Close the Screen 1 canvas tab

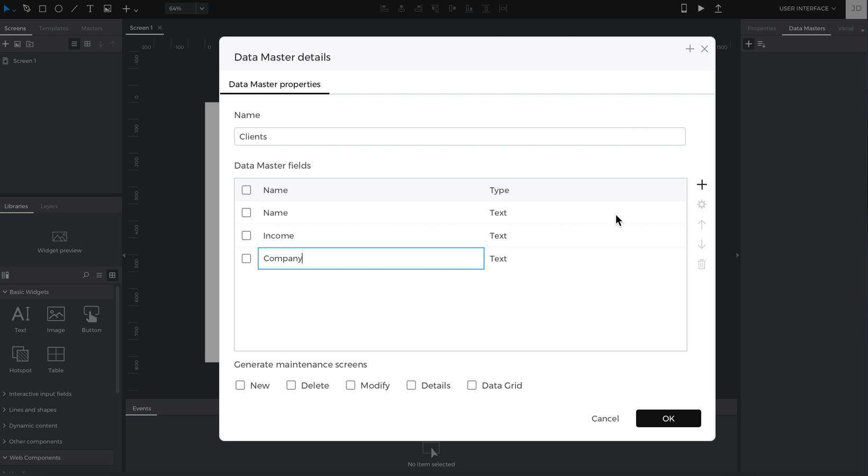point(159,28)
